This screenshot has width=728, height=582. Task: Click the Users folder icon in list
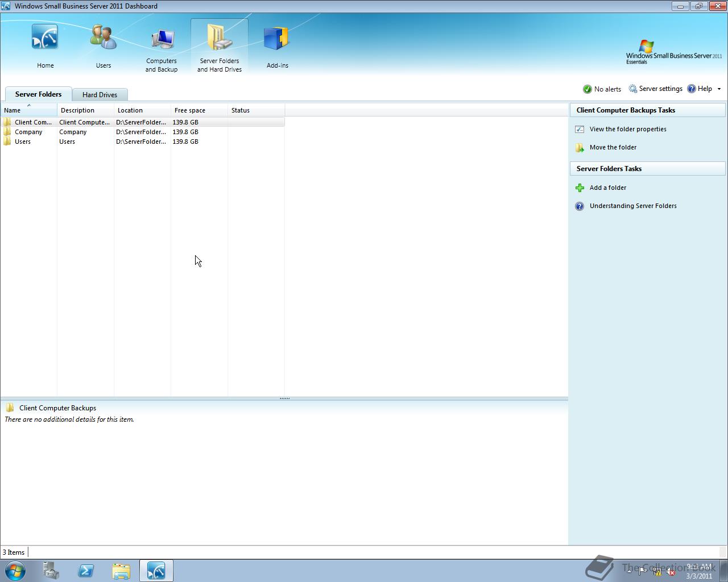[7, 142]
